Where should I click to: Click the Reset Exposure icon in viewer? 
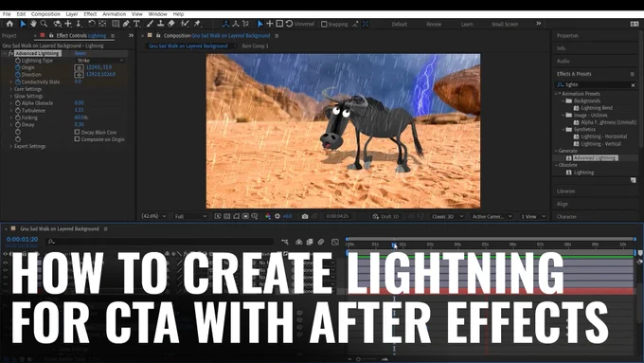coord(277,216)
